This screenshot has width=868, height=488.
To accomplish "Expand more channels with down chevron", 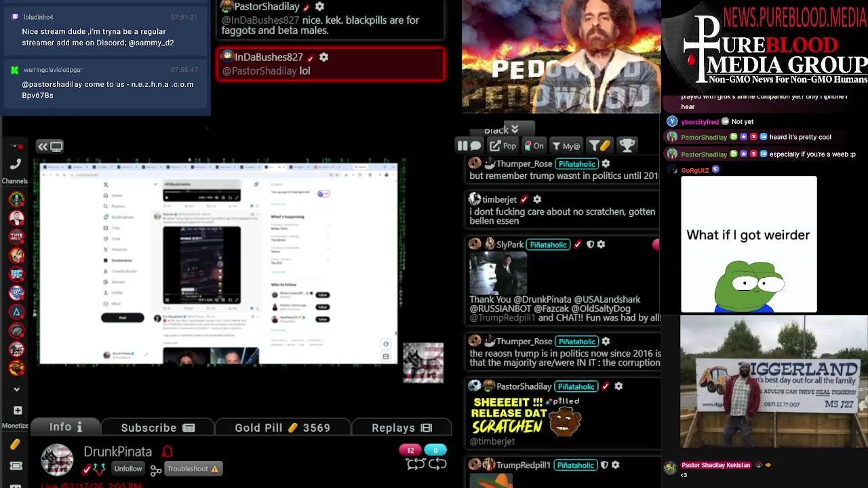I will coord(17,390).
